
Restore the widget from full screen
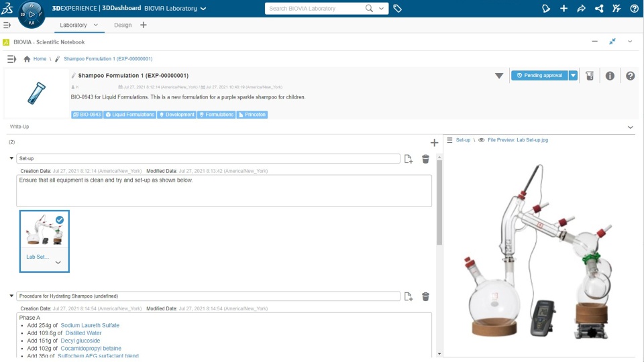coord(612,42)
